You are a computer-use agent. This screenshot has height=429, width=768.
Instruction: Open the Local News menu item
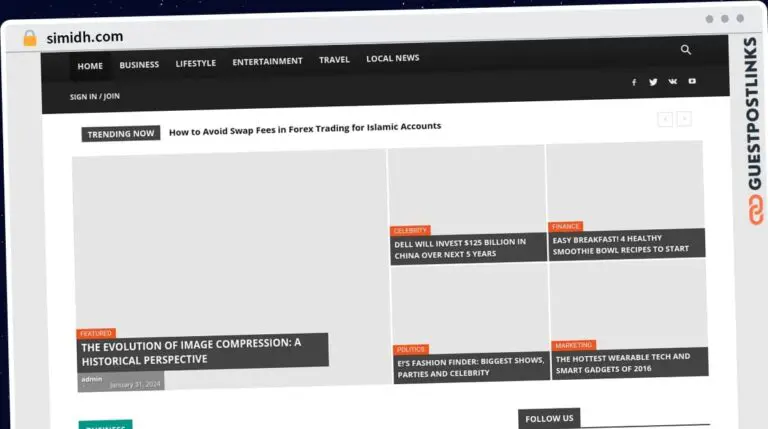tap(392, 58)
